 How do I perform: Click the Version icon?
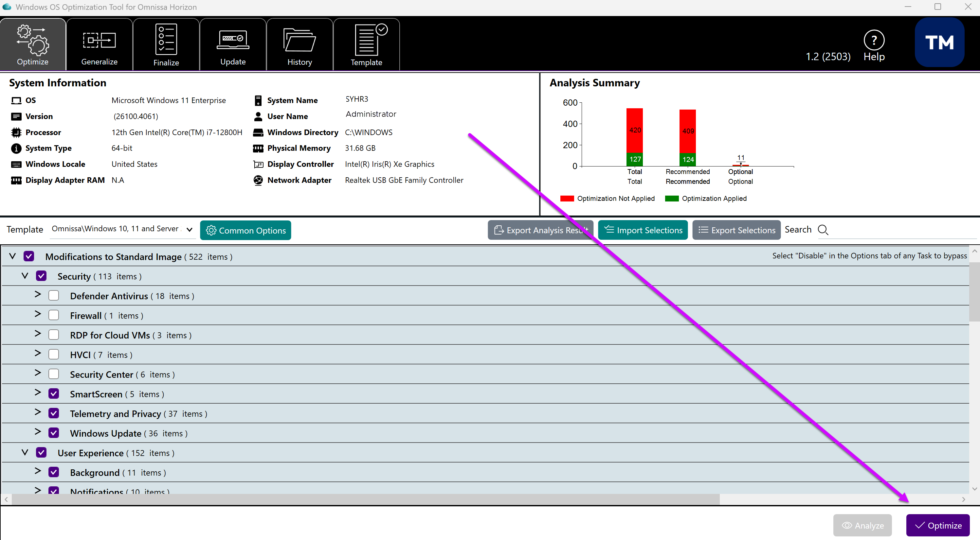tap(16, 116)
